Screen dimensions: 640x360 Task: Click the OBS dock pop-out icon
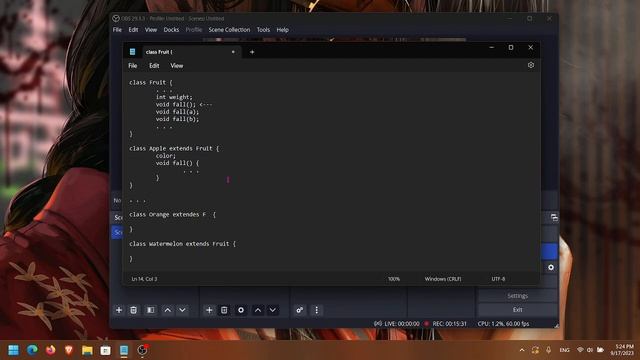point(554,218)
